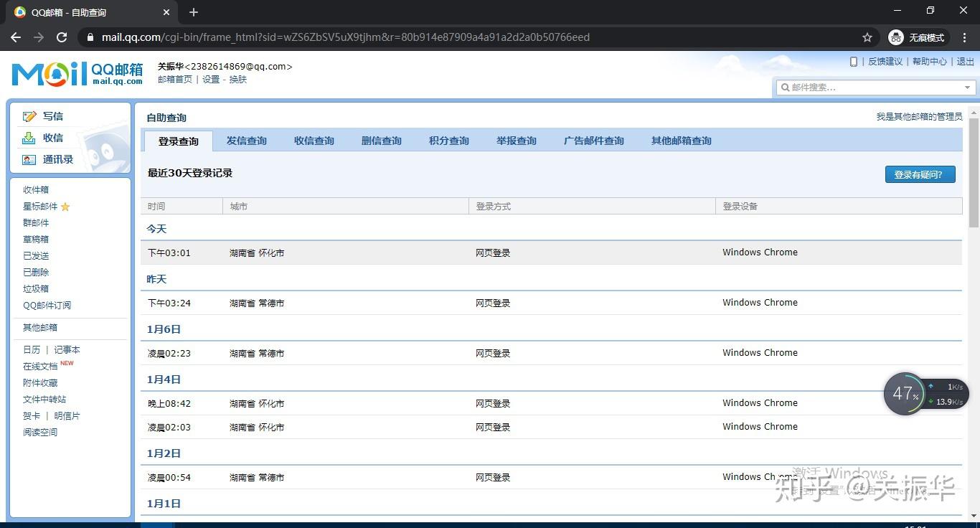Screen dimensions: 980x528
Task: Open 草稿箱 folder
Action: [36, 240]
